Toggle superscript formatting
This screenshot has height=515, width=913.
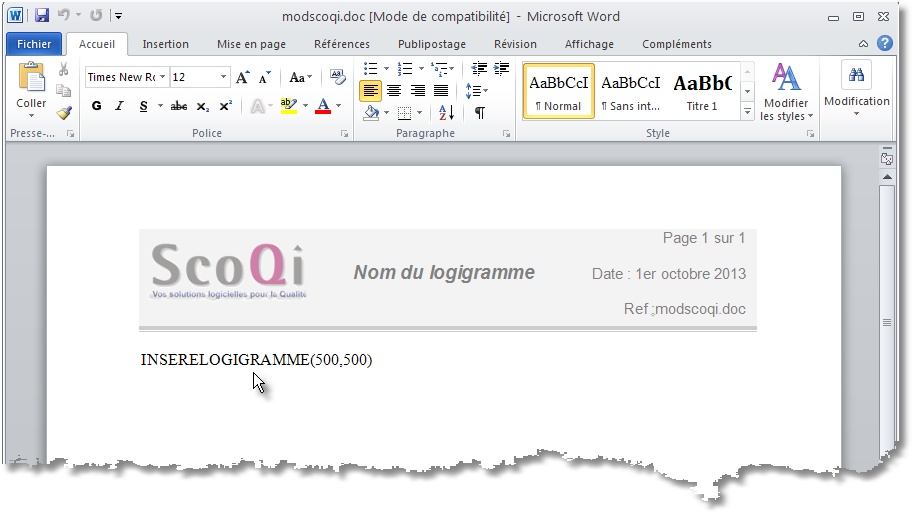pyautogui.click(x=225, y=106)
